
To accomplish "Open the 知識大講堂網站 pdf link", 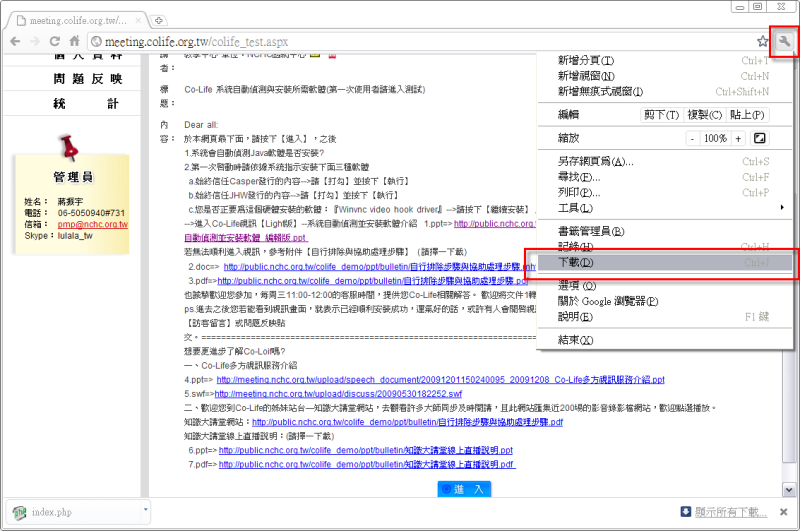I will coord(407,422).
